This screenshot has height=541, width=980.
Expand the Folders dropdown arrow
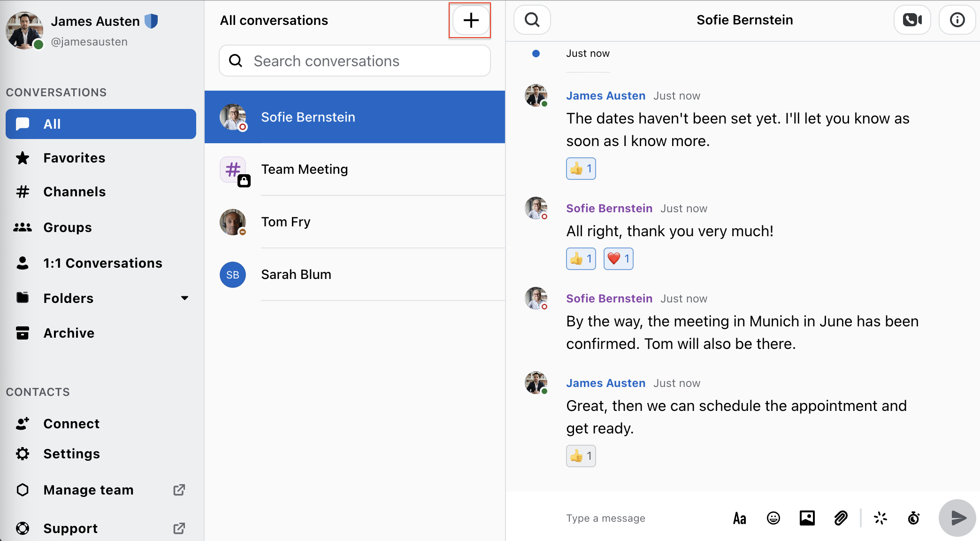point(184,298)
